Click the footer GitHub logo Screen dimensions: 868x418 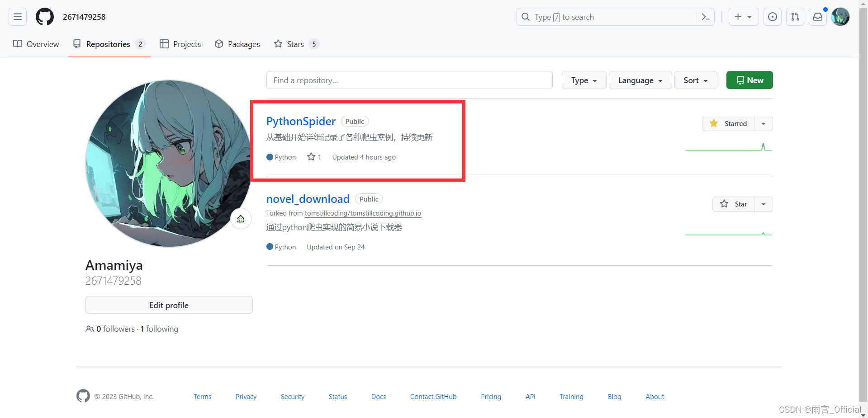tap(83, 396)
